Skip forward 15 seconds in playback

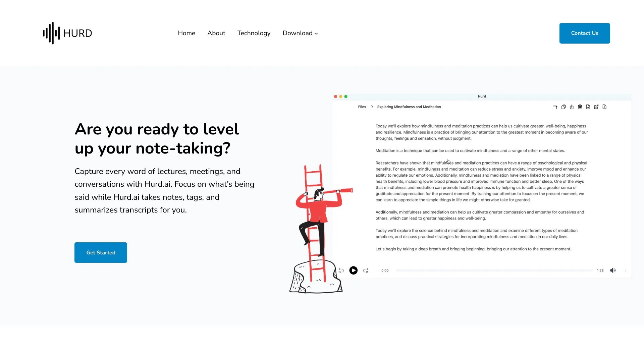point(366,270)
